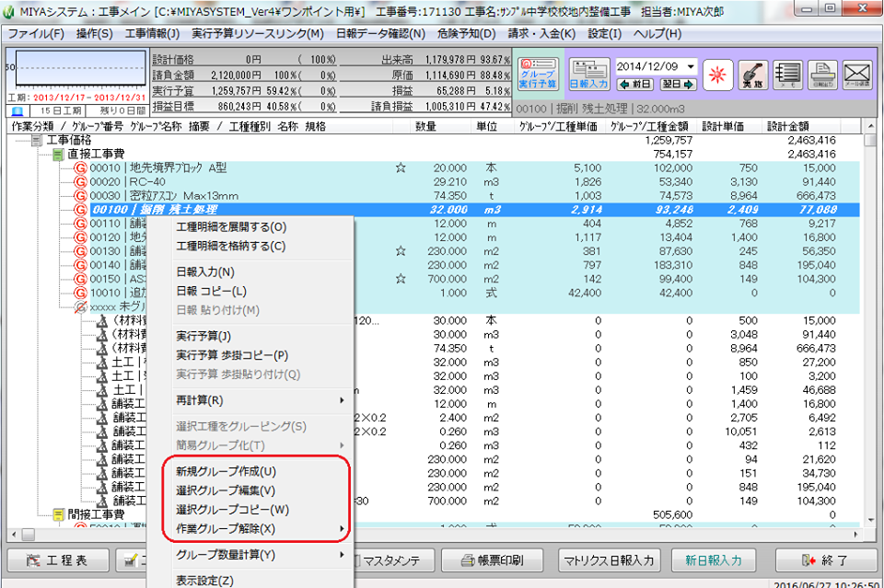This screenshot has height=588, width=884.
Task: Select row 00020 | RC-40
Action: click(x=475, y=182)
